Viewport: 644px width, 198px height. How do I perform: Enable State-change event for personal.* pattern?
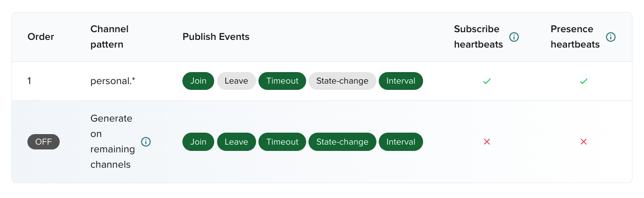point(342,81)
